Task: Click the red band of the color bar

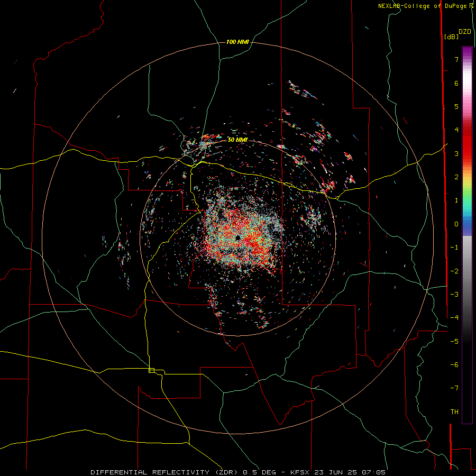Action: [x=467, y=143]
